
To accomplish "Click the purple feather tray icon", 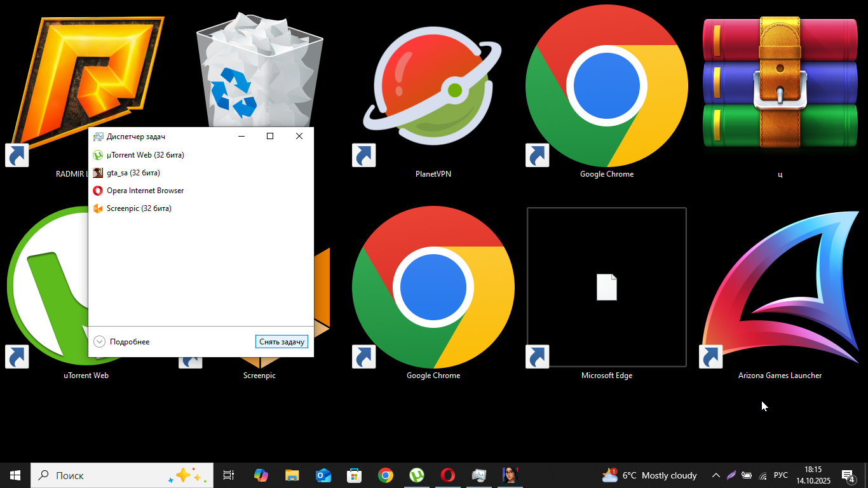I will coord(731,475).
